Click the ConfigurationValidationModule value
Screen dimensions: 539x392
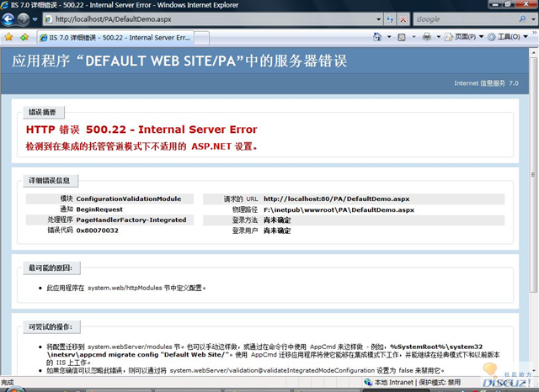[129, 199]
